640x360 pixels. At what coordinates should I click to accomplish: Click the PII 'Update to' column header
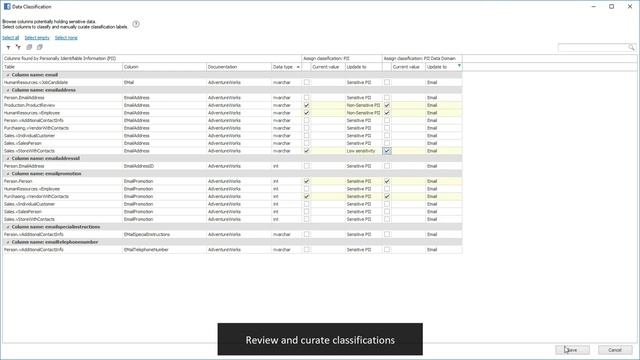point(363,67)
